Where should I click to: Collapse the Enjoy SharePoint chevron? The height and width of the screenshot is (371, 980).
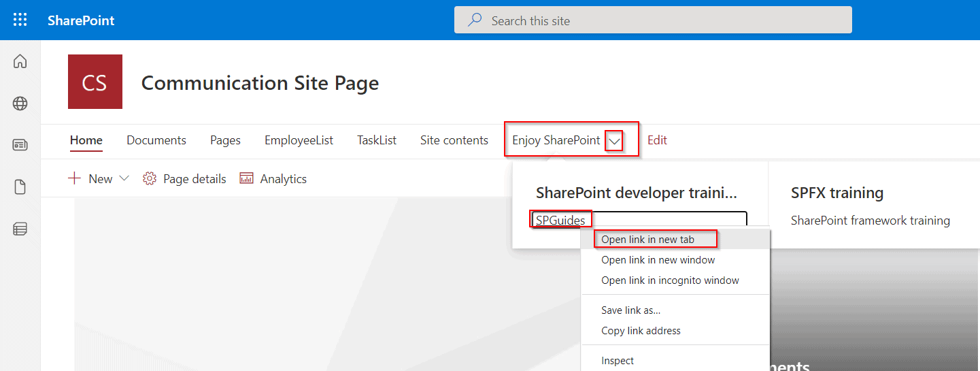click(615, 141)
